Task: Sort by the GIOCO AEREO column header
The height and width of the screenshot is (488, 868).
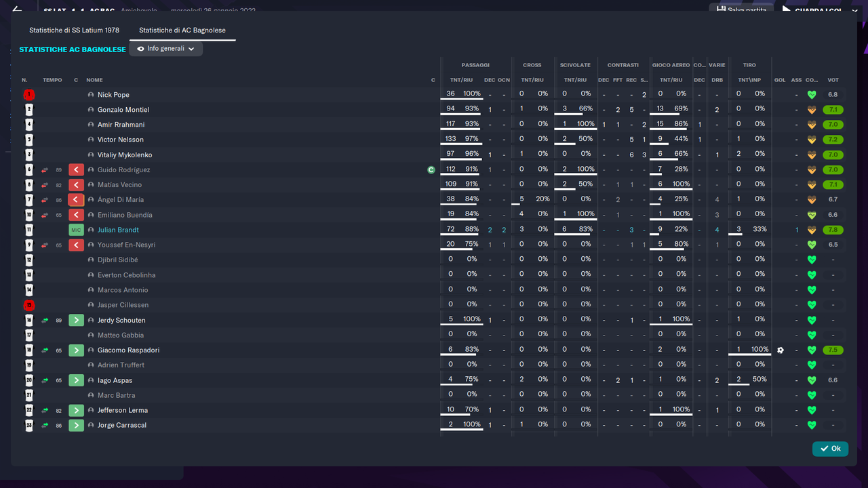Action: (671, 65)
